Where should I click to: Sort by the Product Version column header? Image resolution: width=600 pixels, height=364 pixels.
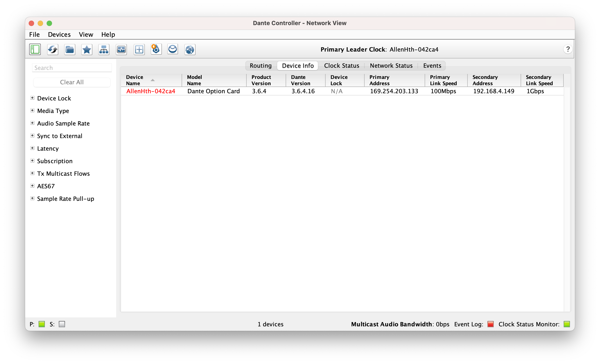[266, 80]
